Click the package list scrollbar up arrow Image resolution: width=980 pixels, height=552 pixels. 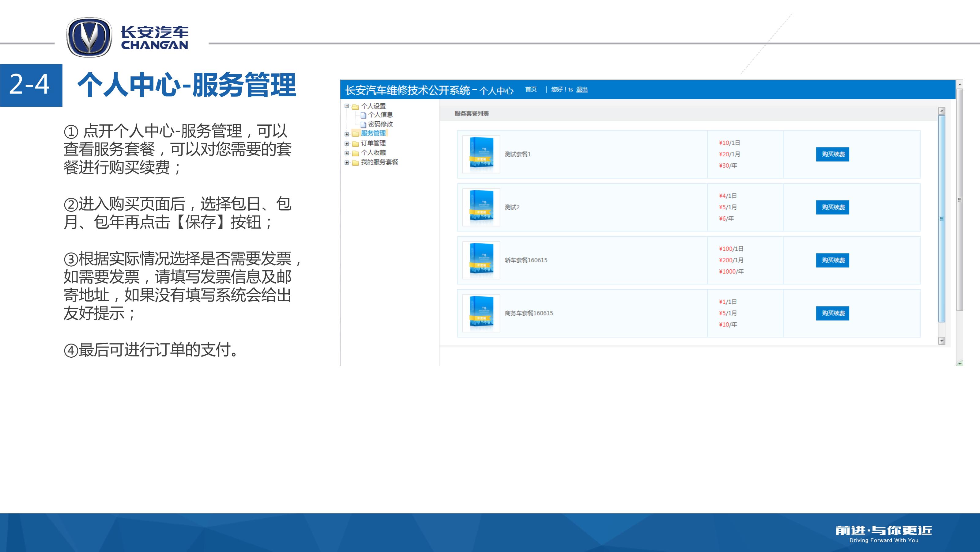(x=942, y=111)
